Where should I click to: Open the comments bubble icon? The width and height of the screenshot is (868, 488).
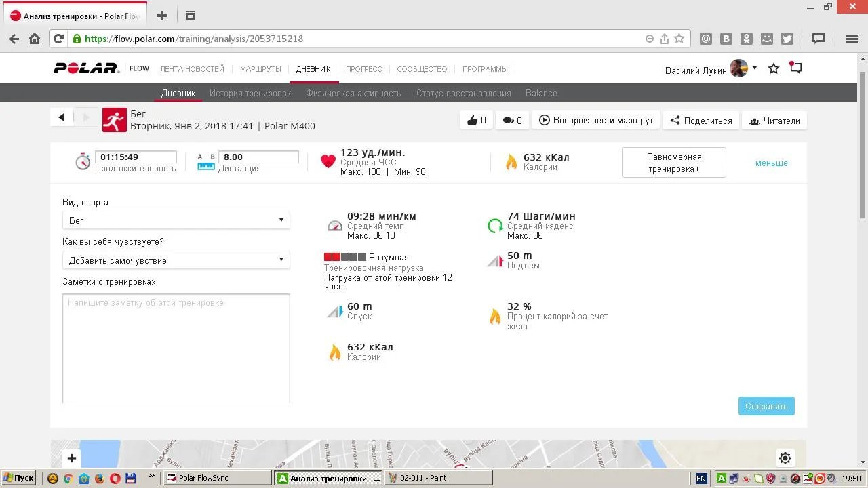(x=508, y=121)
